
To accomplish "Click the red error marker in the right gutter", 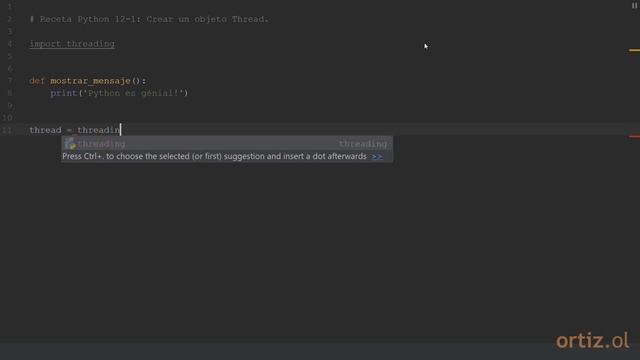I will (x=634, y=136).
